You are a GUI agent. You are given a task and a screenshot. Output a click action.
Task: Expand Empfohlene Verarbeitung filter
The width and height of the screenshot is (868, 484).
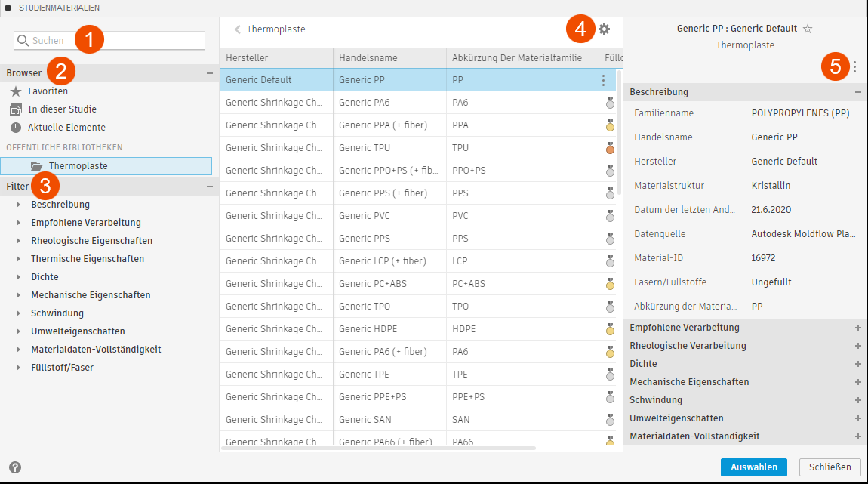[19, 223]
